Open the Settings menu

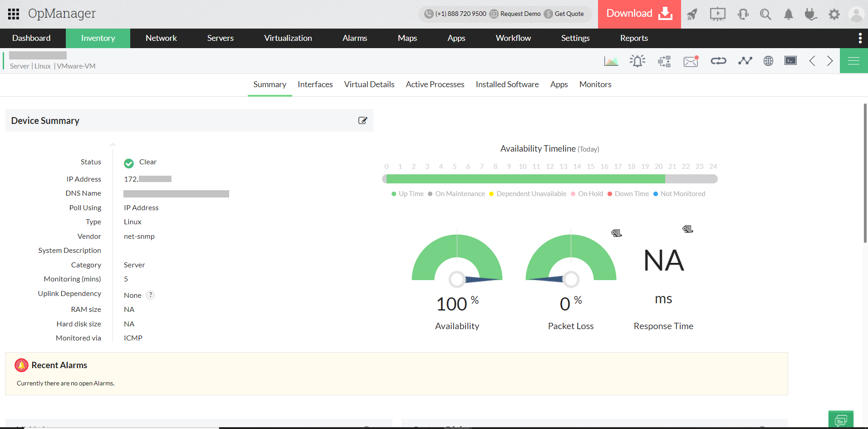[575, 38]
